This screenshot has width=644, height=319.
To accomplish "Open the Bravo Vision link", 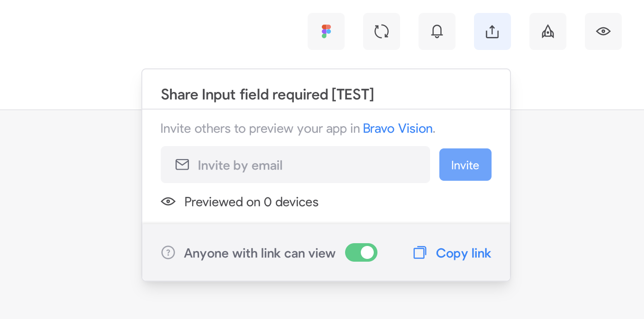I will tap(398, 128).
